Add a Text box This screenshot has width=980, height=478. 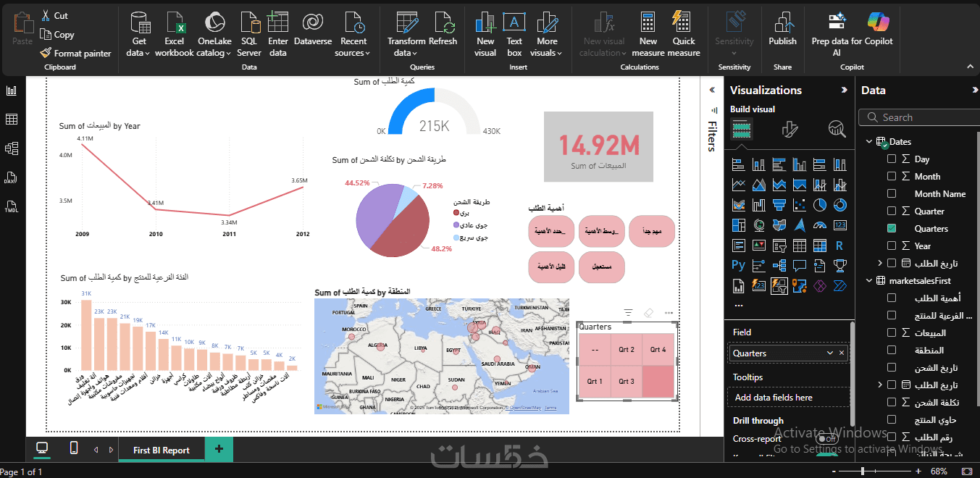[514, 35]
